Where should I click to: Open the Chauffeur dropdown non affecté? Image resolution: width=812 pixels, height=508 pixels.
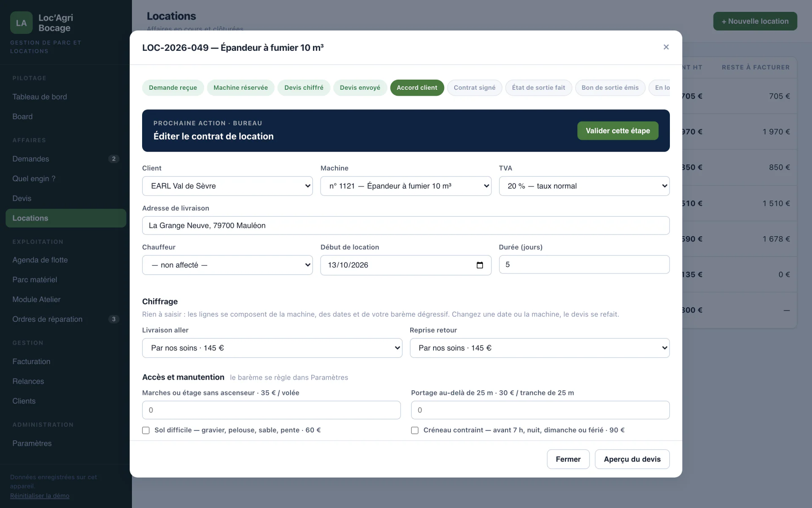click(x=228, y=265)
